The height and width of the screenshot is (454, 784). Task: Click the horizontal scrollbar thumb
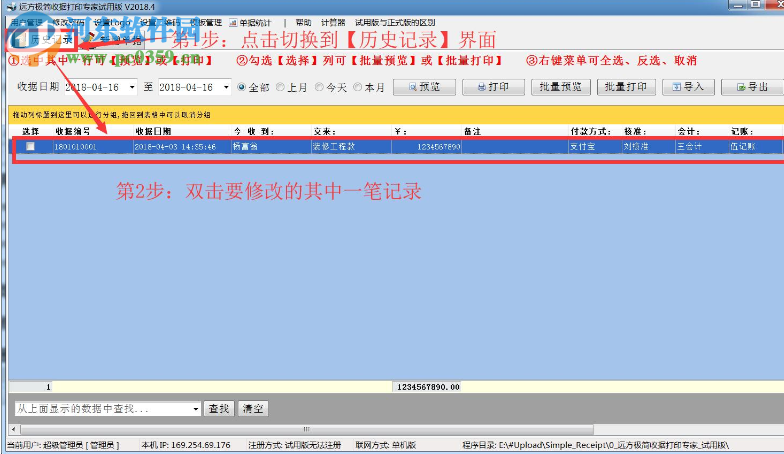pos(306,429)
